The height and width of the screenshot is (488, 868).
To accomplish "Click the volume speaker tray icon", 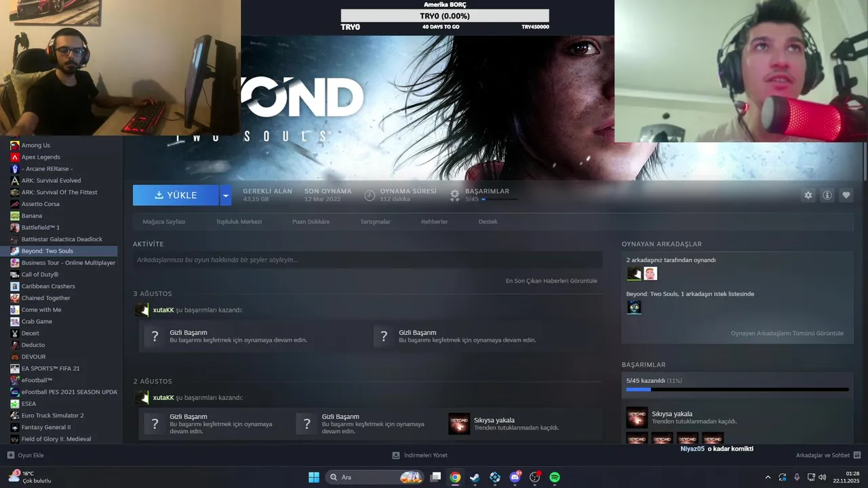I will tap(823, 477).
